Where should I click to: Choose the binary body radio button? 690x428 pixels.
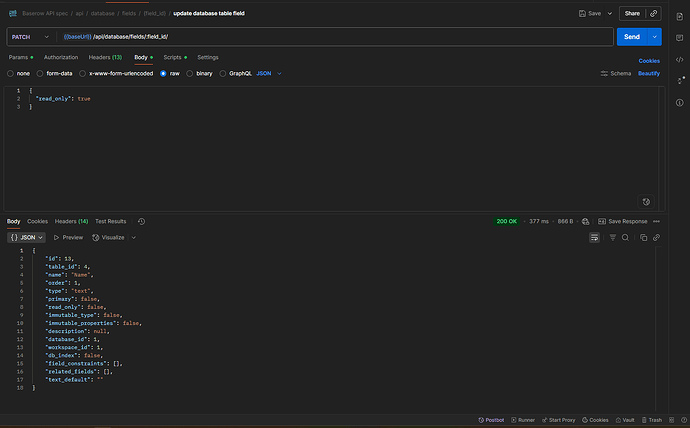point(200,73)
